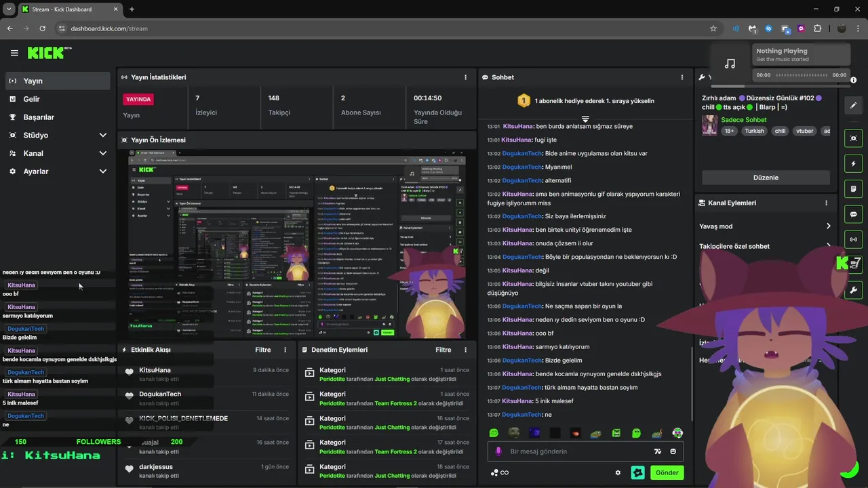Click the Düzenle button
This screenshot has width=868, height=488.
point(766,178)
